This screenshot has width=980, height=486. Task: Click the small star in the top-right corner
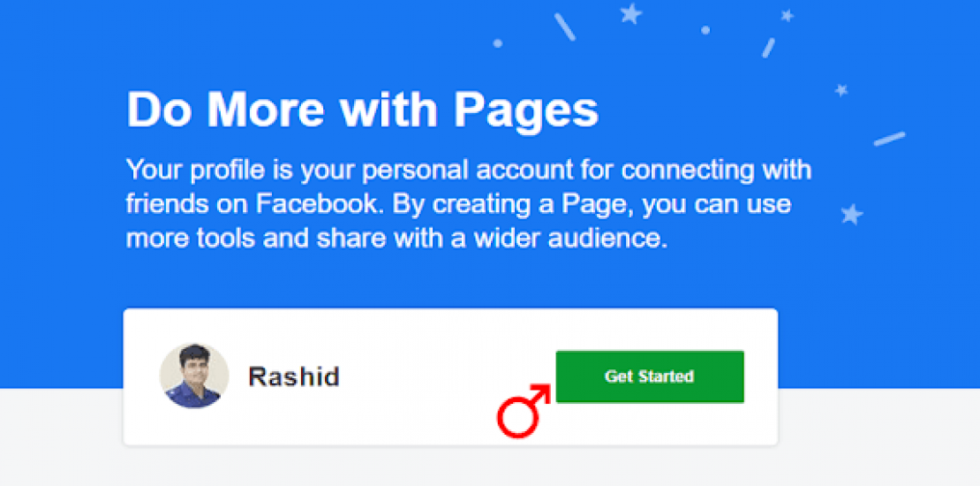pos(788,15)
